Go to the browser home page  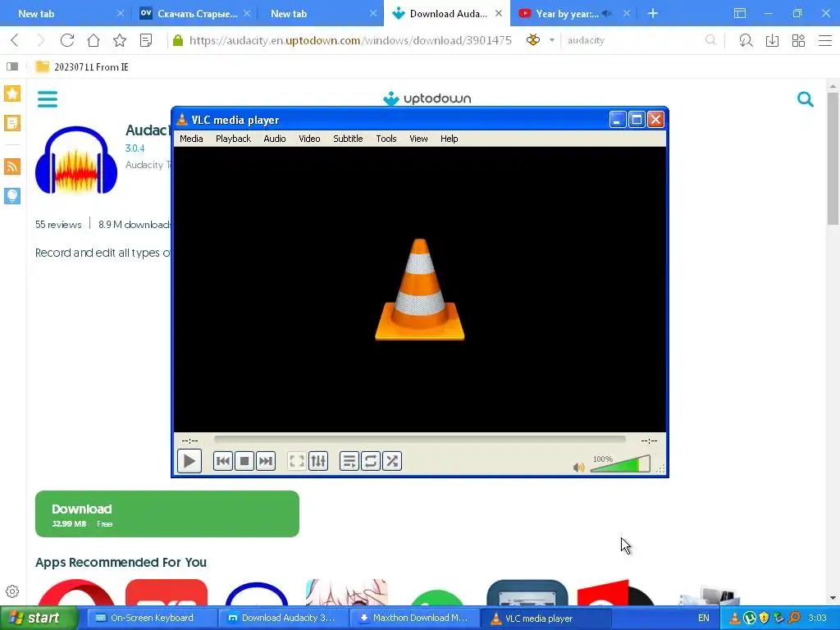coord(94,40)
